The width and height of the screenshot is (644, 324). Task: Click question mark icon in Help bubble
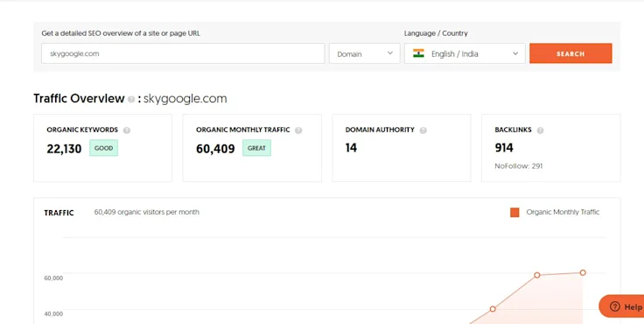pyautogui.click(x=615, y=306)
